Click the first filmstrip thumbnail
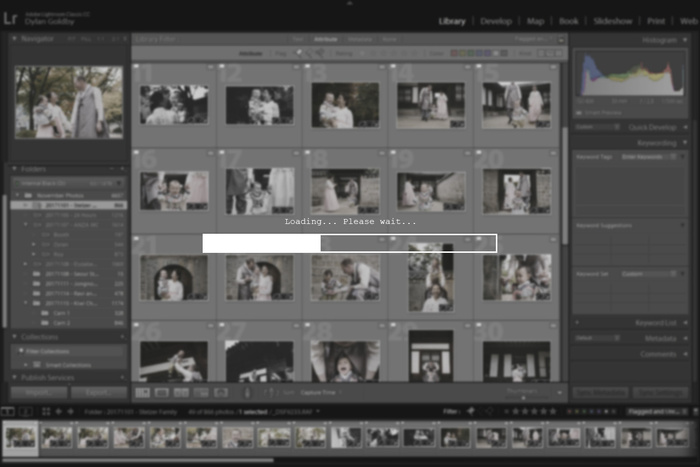This screenshot has height=467, width=700. [x=21, y=437]
